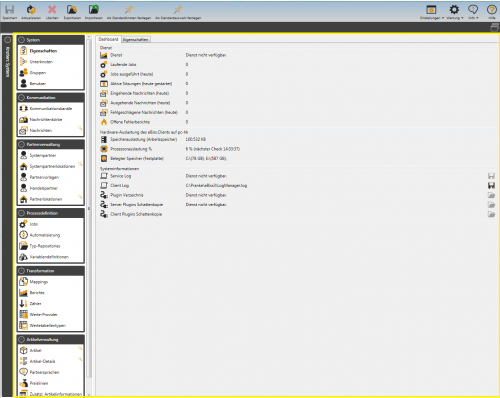The width and height of the screenshot is (500, 398).
Task: Open Variablendefinitionen in the navigation
Action: pyautogui.click(x=49, y=257)
